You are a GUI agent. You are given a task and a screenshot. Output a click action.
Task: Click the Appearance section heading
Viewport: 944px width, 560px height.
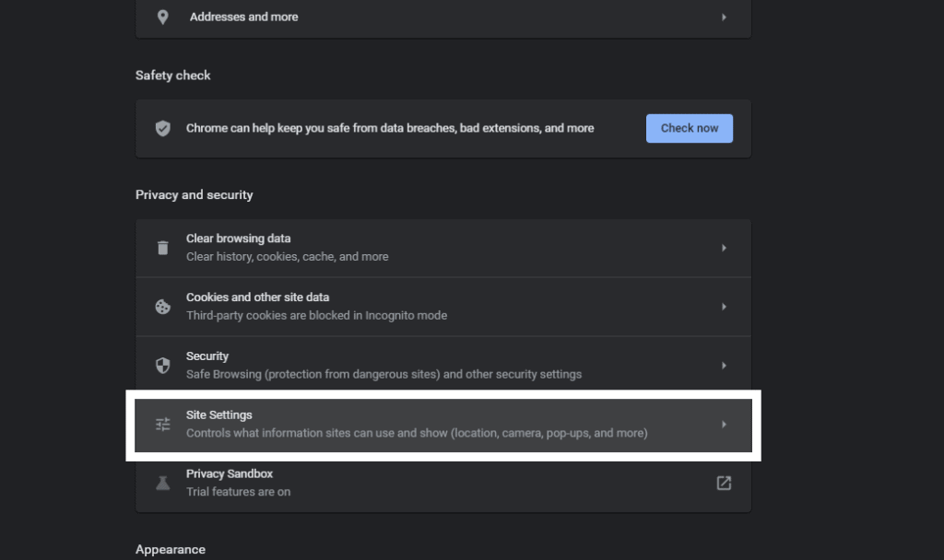point(171,549)
